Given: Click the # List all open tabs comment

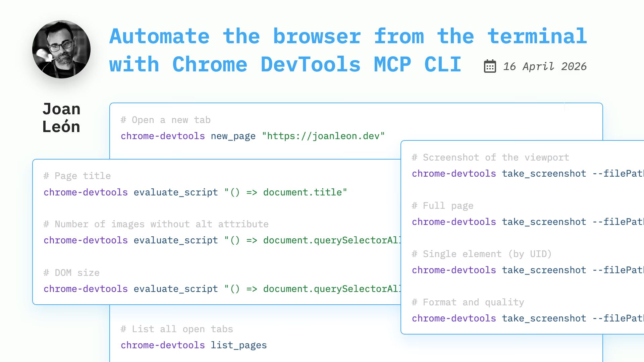Looking at the screenshot, I should click(x=176, y=329).
